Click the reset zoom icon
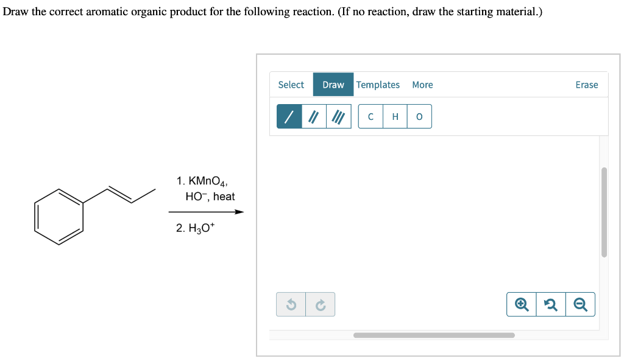624x364 pixels. [550, 304]
